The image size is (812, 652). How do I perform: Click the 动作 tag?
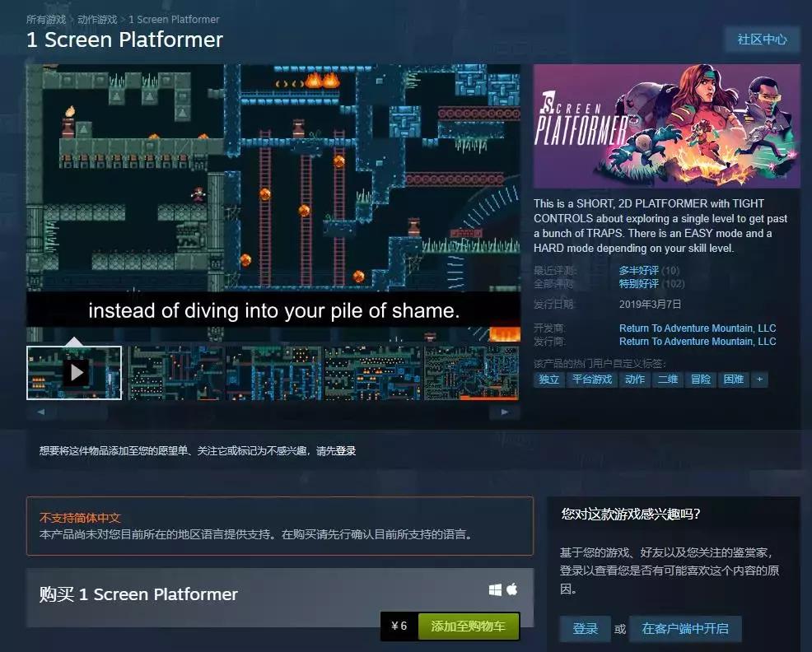tap(635, 380)
